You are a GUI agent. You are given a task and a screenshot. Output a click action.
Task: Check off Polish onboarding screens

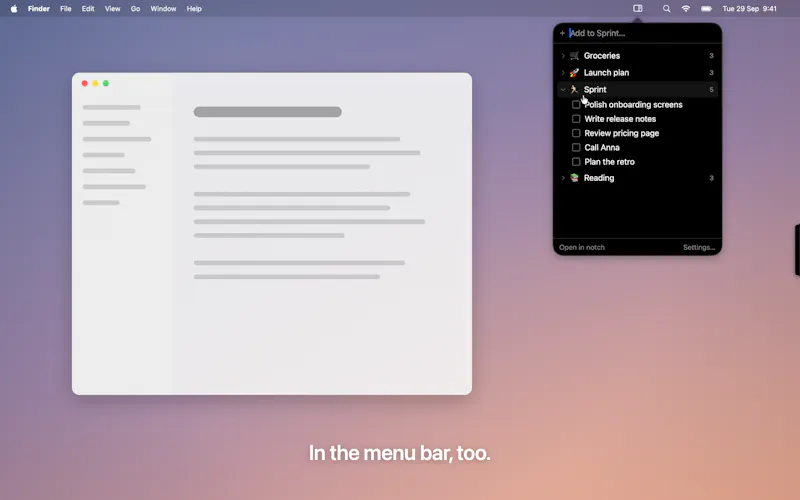pos(576,105)
